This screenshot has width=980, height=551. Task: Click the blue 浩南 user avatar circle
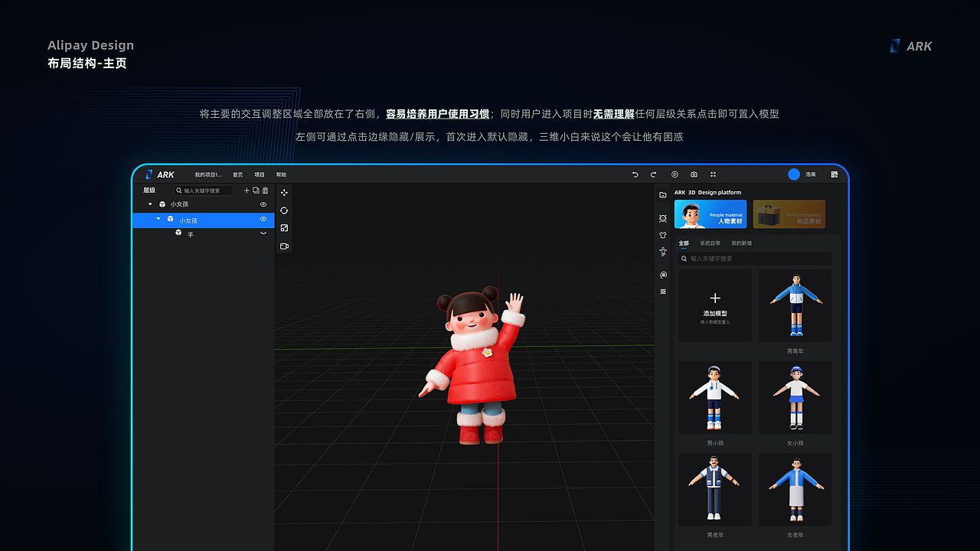794,174
